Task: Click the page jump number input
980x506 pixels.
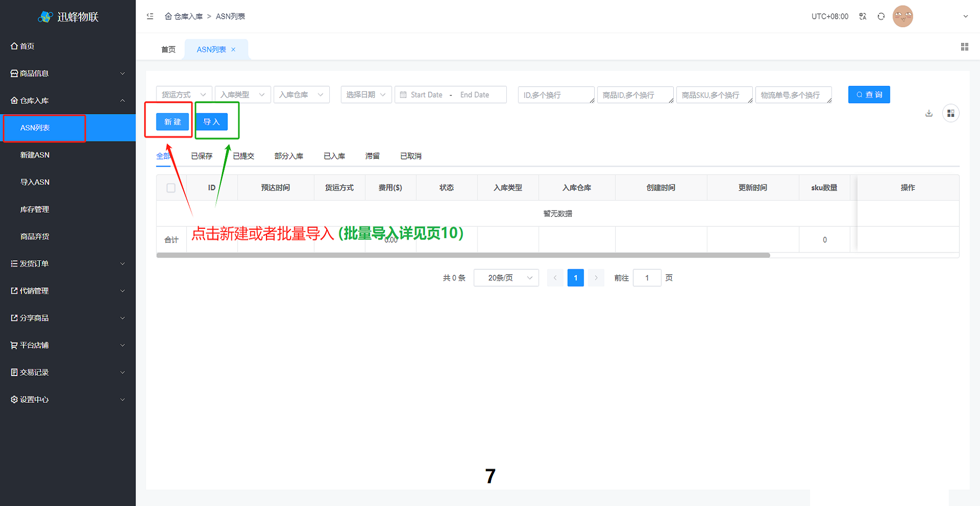Action: click(x=647, y=278)
